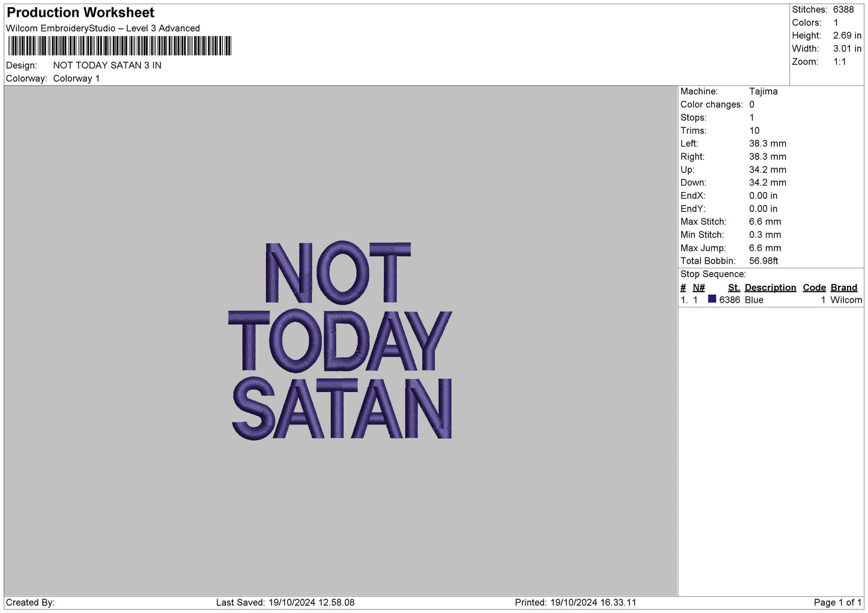Click the Created By label
Viewport: 868px width, 613px height.
pyautogui.click(x=30, y=603)
